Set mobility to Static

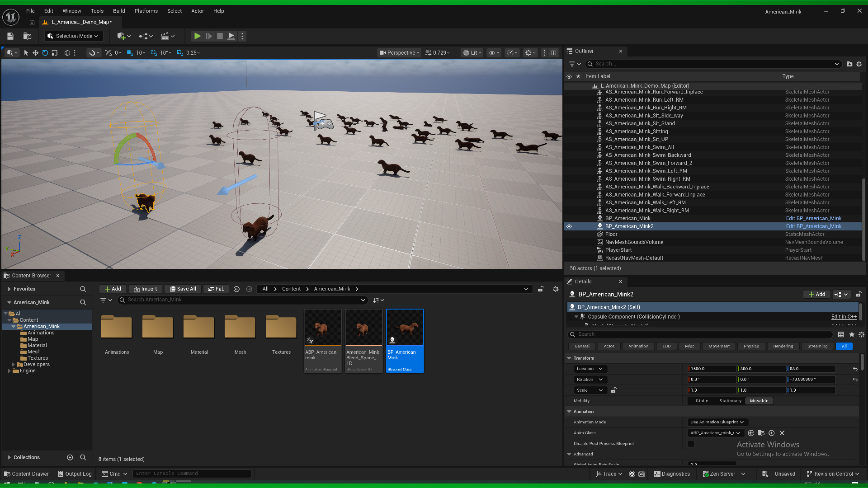[x=702, y=401]
